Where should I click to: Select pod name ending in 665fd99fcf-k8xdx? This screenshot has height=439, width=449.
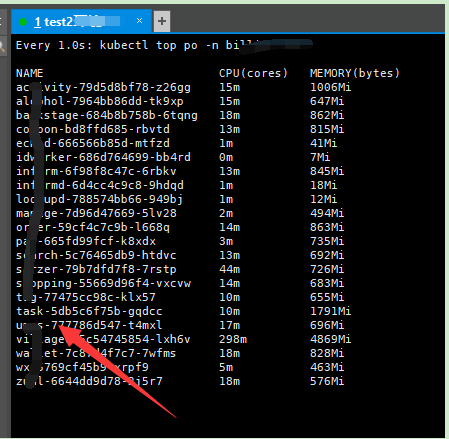click(x=86, y=241)
